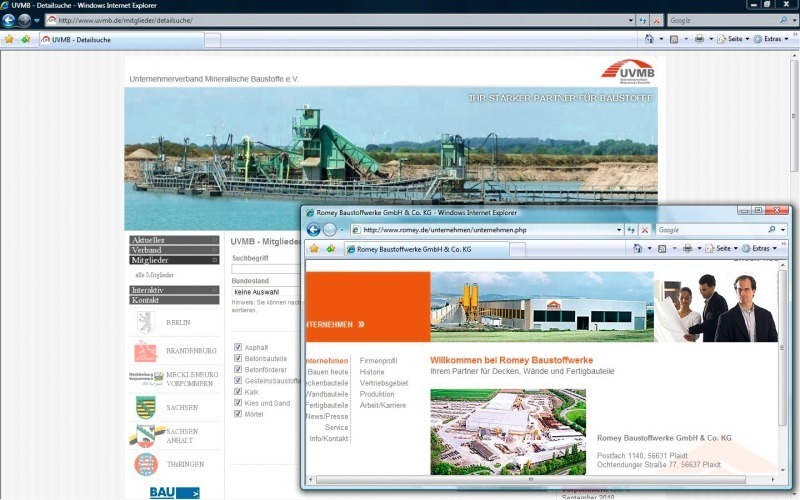Go forward in the UVMB browser window

pos(24,20)
